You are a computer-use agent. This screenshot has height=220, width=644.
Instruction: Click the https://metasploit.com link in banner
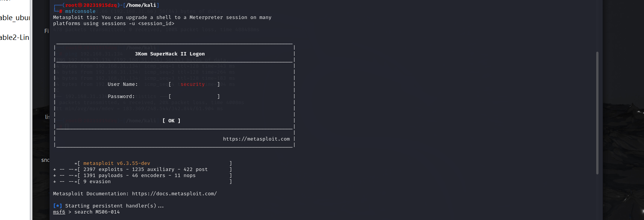256,139
